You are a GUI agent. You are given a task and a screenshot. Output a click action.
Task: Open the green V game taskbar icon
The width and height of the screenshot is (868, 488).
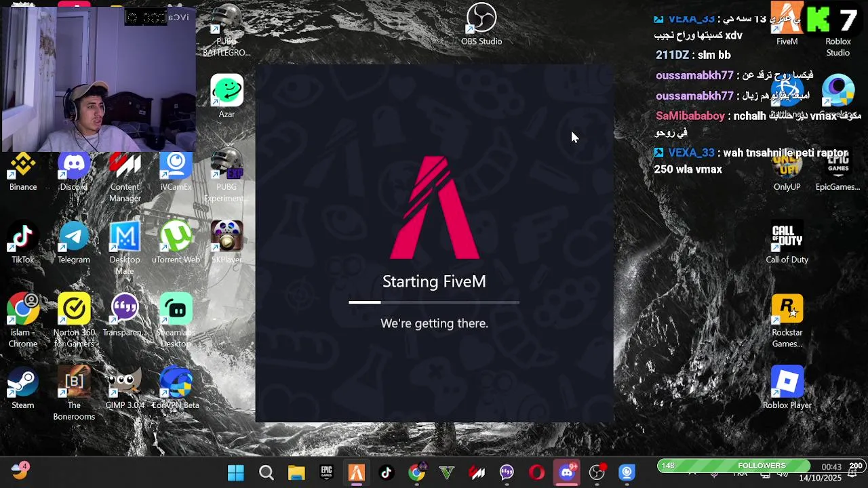pyautogui.click(x=447, y=472)
